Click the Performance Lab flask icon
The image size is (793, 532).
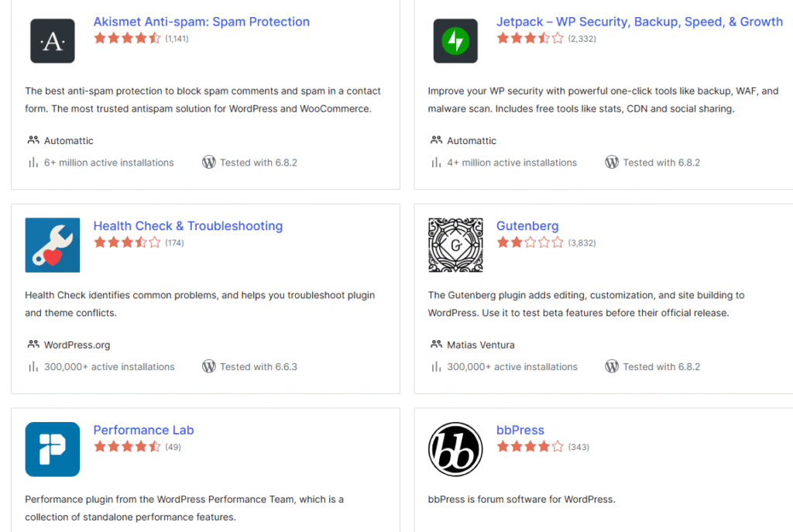click(52, 449)
